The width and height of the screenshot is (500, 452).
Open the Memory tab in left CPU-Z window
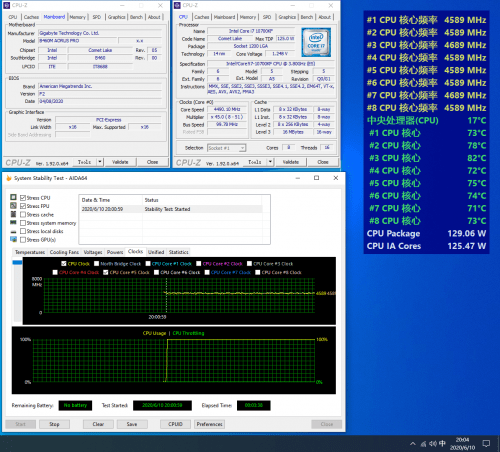(77, 17)
